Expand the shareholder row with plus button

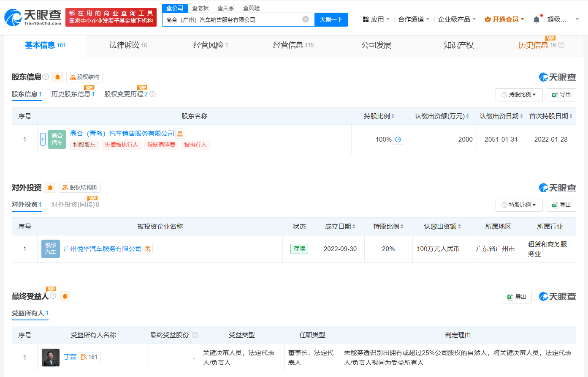(x=43, y=139)
